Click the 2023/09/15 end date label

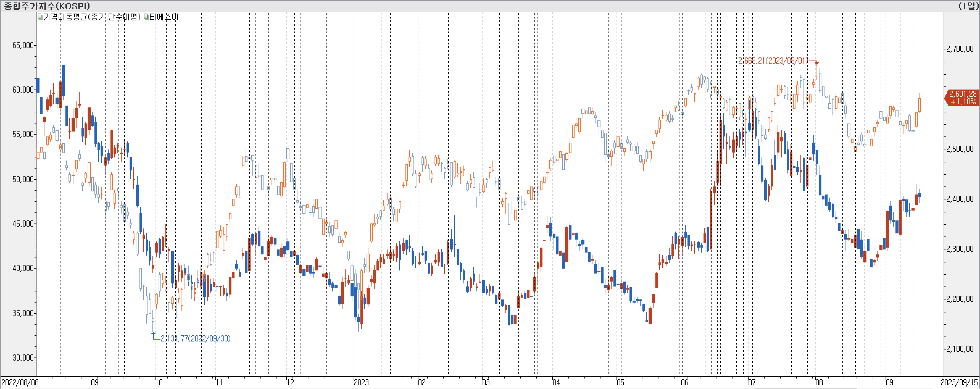pos(959,382)
